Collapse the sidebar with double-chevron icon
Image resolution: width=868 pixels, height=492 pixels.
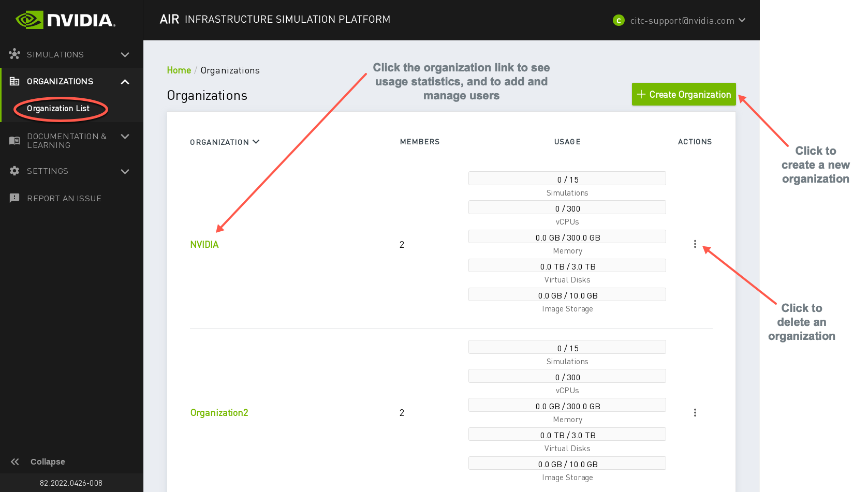(15, 461)
